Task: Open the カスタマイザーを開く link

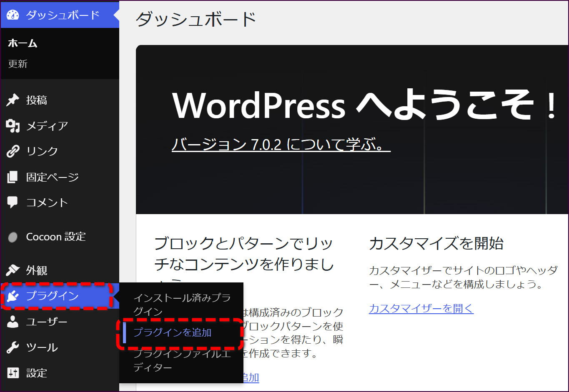Action: [x=421, y=309]
